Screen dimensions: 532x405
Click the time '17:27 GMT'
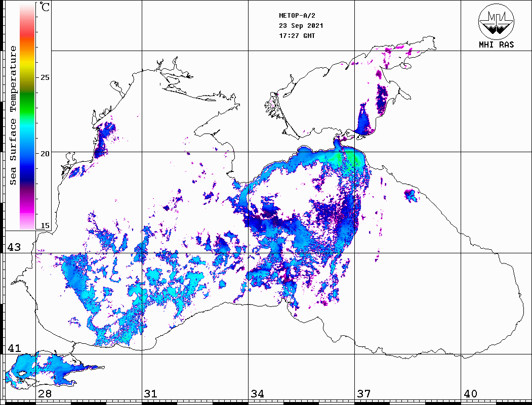coord(297,35)
